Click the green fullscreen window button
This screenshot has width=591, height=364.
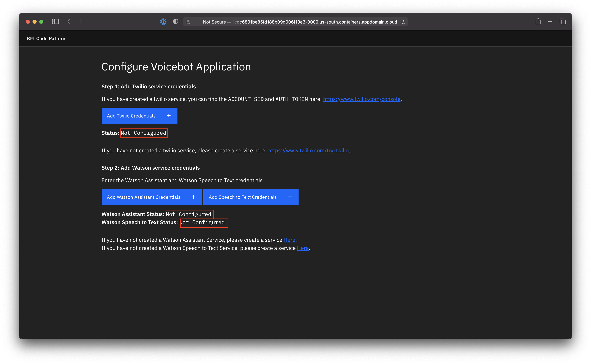[x=41, y=22]
